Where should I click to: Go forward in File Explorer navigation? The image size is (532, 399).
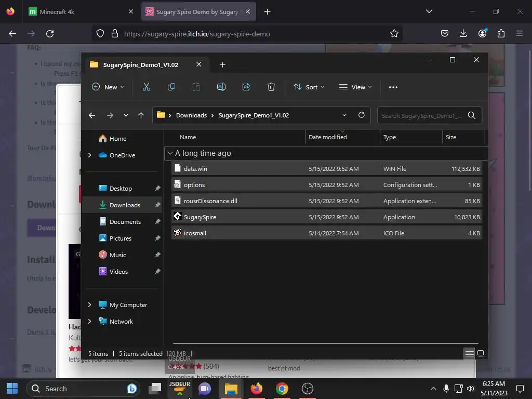(110, 115)
